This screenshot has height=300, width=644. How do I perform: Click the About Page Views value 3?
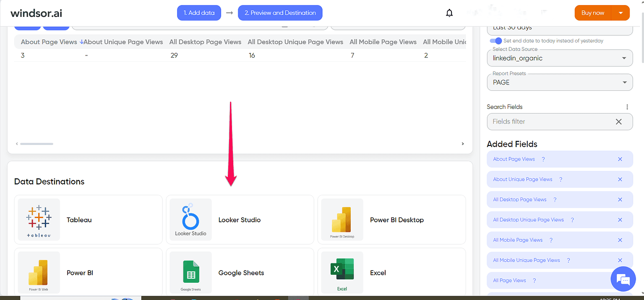pos(23,55)
